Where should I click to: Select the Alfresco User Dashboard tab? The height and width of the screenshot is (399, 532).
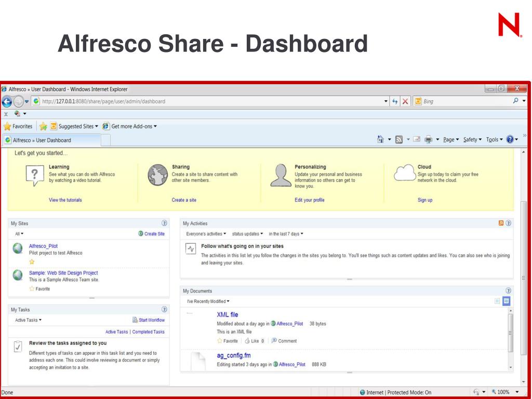coord(51,140)
